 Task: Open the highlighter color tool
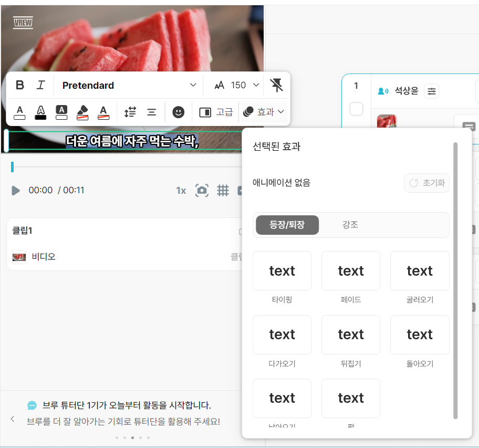[82, 112]
